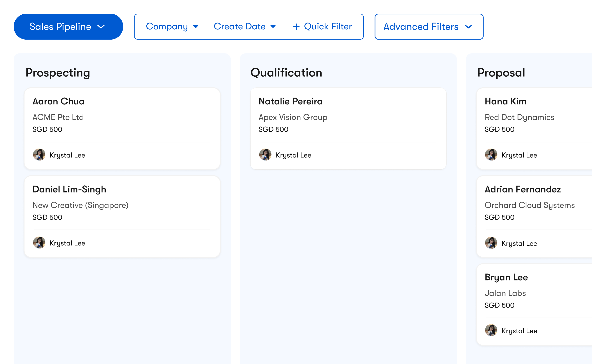Select New Creative (Singapore) company text
Image resolution: width=592 pixels, height=364 pixels.
click(x=80, y=205)
